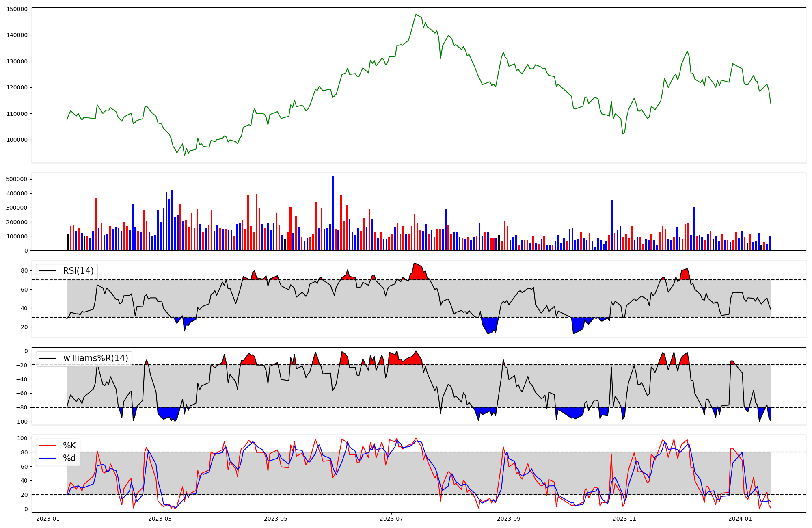
Task: Click the first black volume bar
Action: [x=68, y=242]
